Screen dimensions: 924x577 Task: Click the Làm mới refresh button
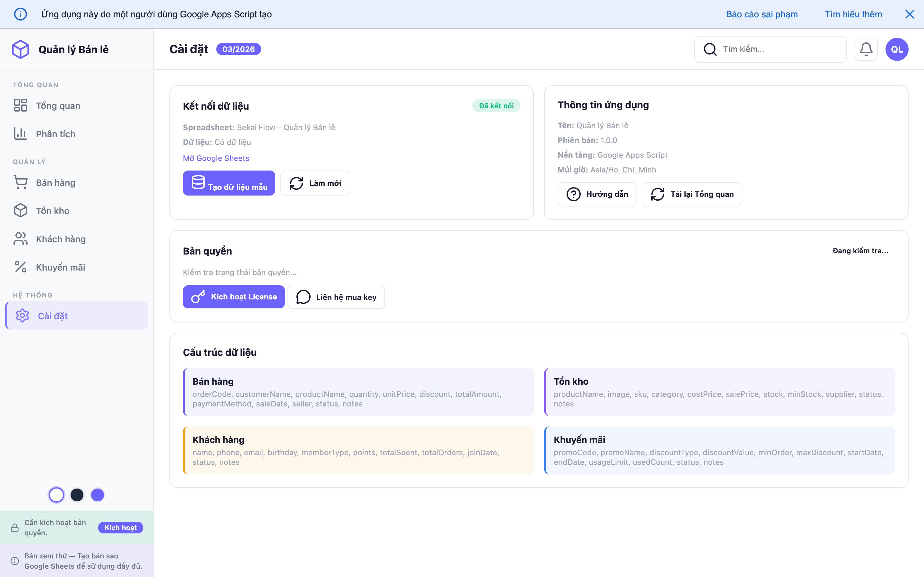315,183
